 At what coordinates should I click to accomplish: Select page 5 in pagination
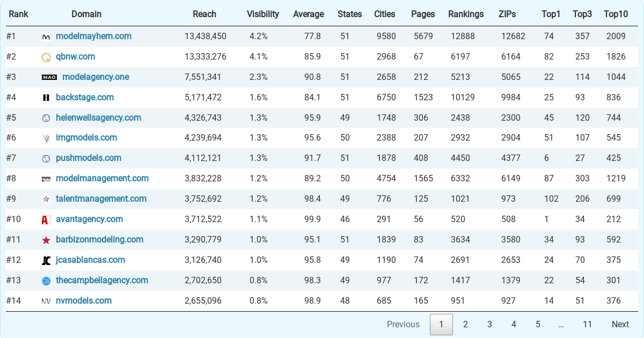pos(538,324)
